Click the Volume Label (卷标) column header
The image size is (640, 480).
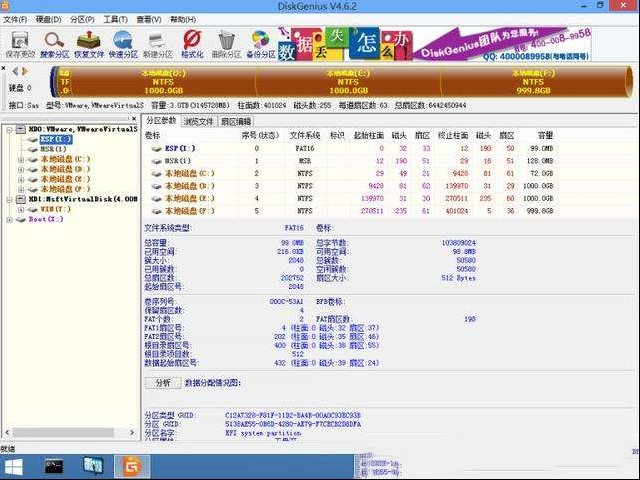pos(153,136)
